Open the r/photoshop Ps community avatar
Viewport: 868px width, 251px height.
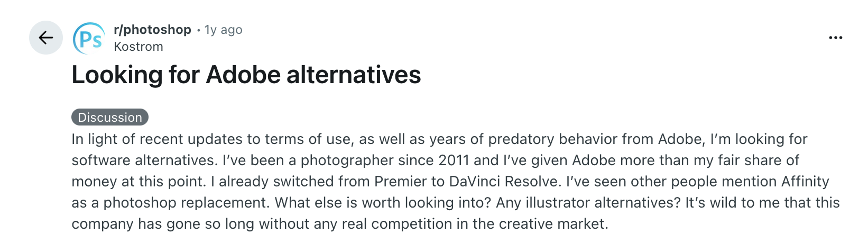[x=89, y=38]
